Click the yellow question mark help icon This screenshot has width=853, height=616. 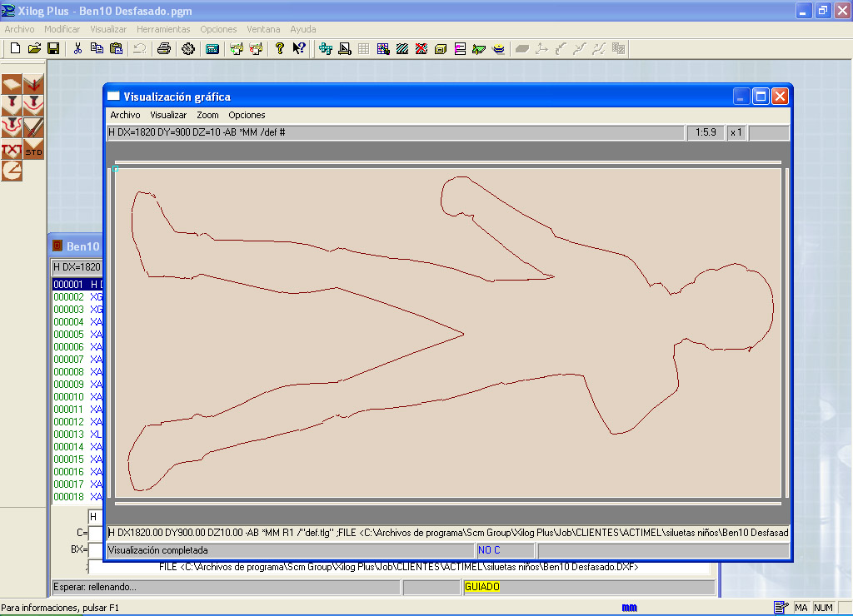[x=280, y=48]
